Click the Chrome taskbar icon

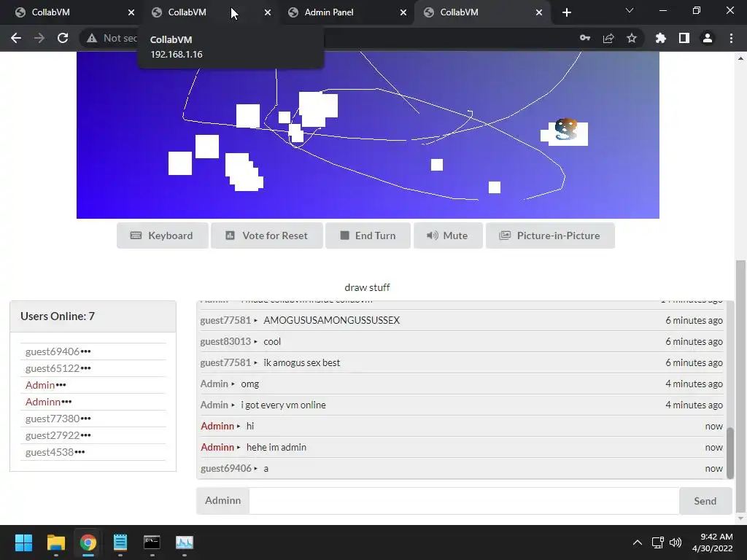pos(88,542)
